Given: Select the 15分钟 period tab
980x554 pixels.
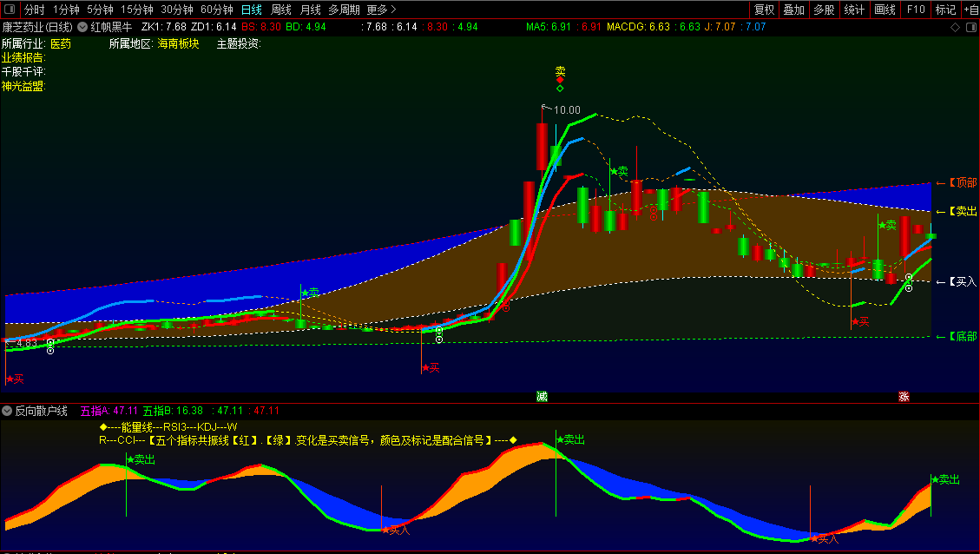Looking at the screenshot, I should (x=137, y=10).
